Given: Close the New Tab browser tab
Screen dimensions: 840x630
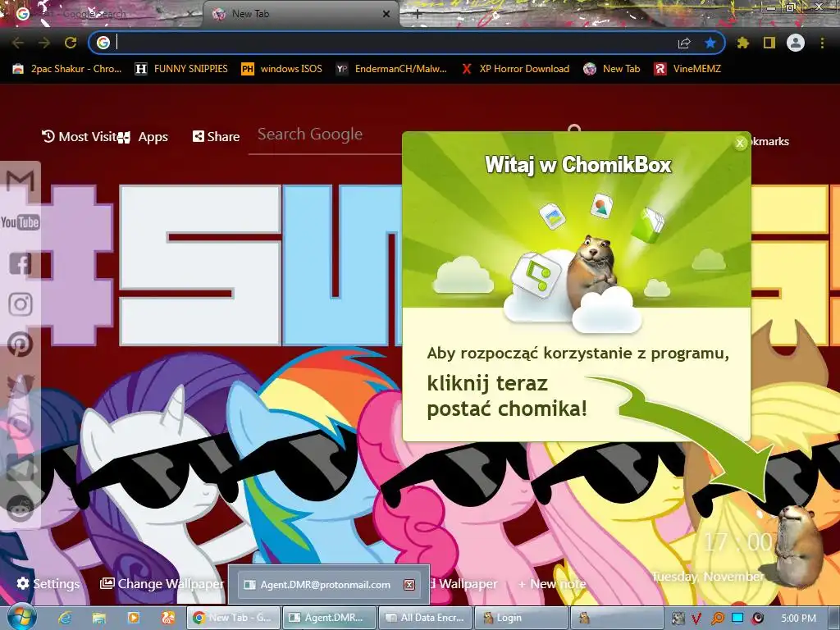Looking at the screenshot, I should pos(386,15).
